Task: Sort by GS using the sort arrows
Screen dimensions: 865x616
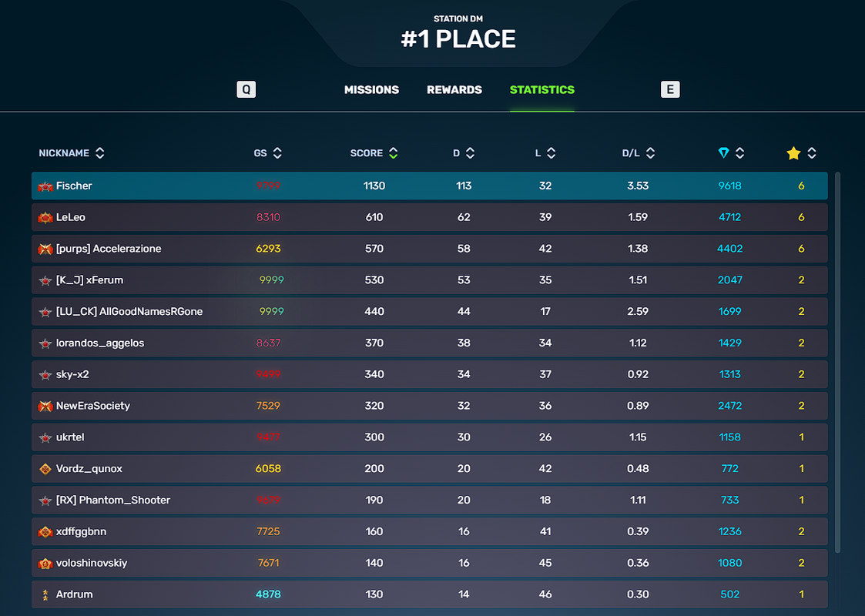Action: (277, 152)
